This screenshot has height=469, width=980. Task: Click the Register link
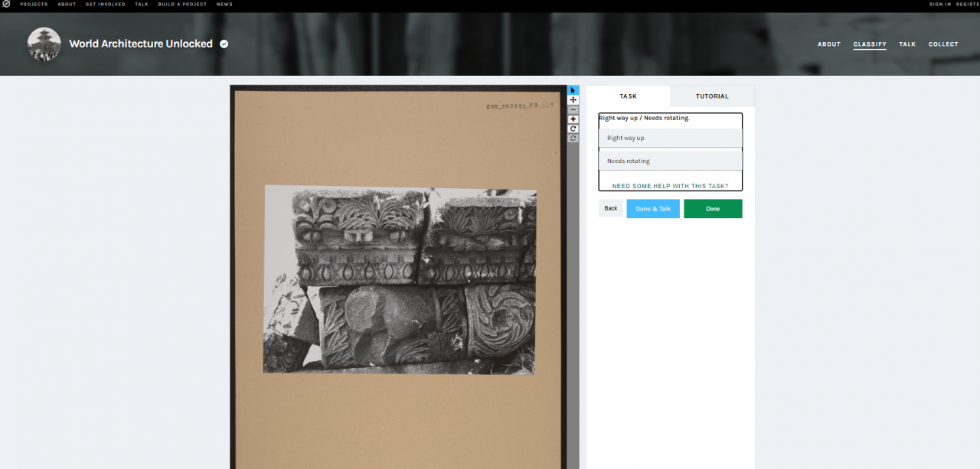click(968, 4)
